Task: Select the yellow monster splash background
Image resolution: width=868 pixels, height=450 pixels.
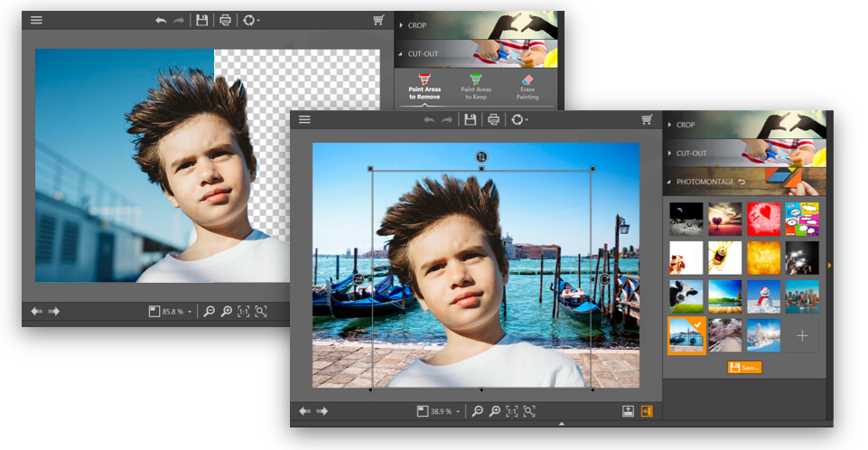Action: pyautogui.click(x=724, y=258)
